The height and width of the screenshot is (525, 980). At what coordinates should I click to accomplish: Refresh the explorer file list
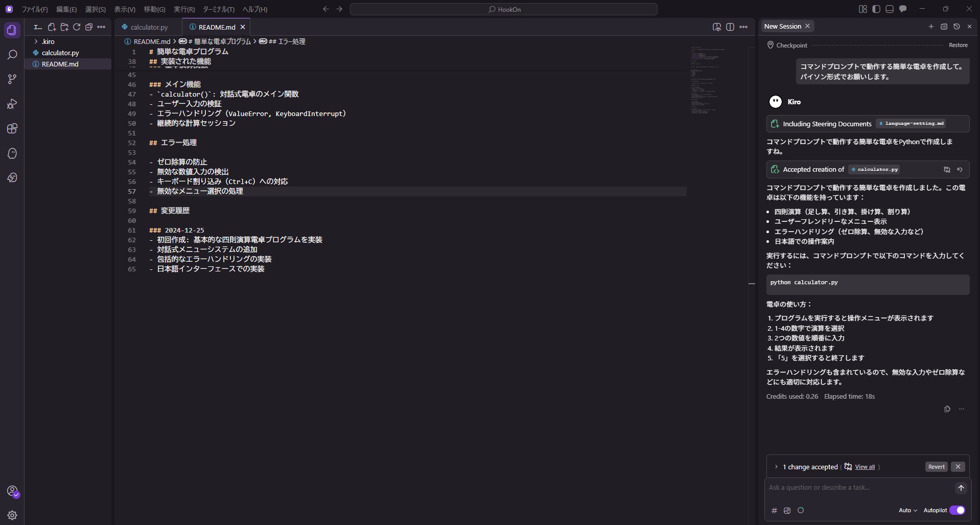point(77,27)
